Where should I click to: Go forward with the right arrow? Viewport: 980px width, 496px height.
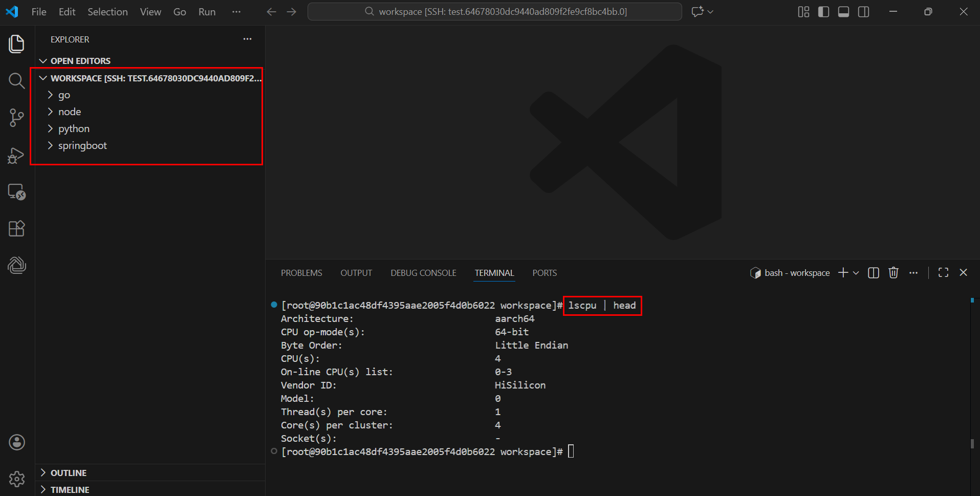pyautogui.click(x=292, y=12)
